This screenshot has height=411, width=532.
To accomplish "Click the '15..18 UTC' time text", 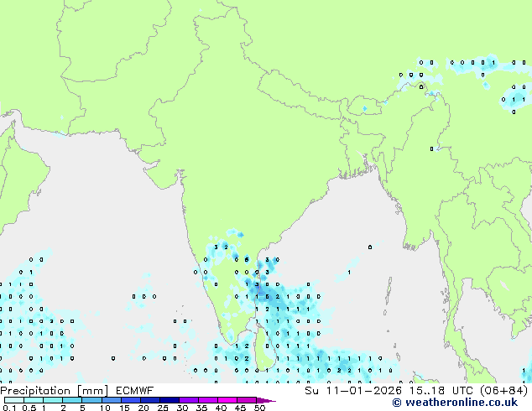I will point(441,391).
